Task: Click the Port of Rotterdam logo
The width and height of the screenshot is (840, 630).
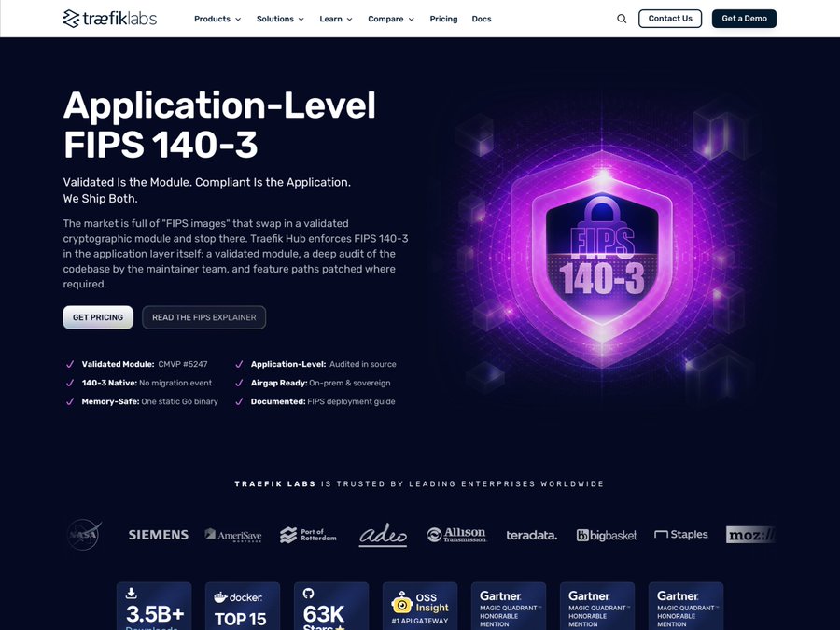Action: [x=308, y=535]
